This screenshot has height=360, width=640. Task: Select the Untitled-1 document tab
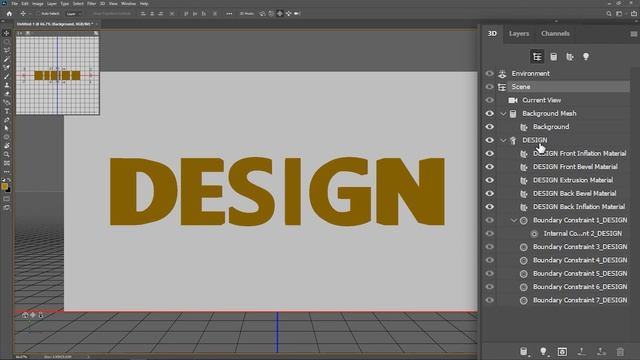coord(55,24)
